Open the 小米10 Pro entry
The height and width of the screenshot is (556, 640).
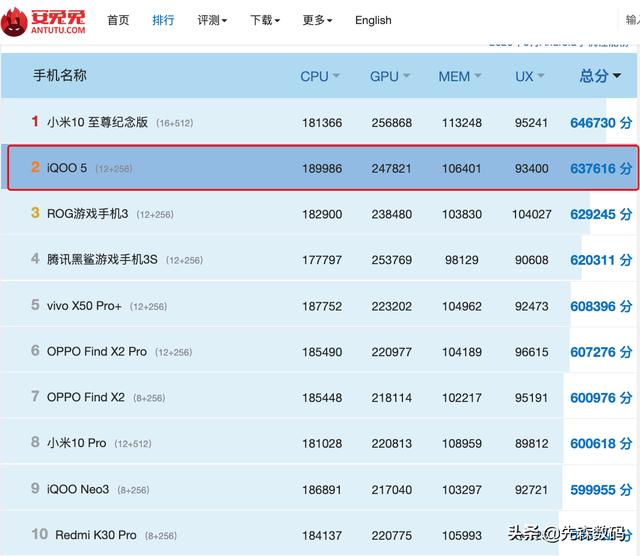pos(76,443)
